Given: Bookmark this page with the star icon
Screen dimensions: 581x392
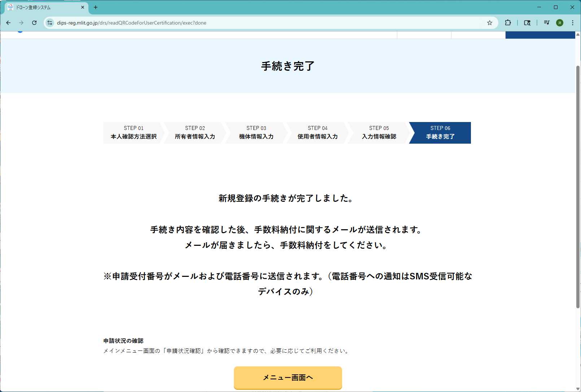Looking at the screenshot, I should (489, 23).
